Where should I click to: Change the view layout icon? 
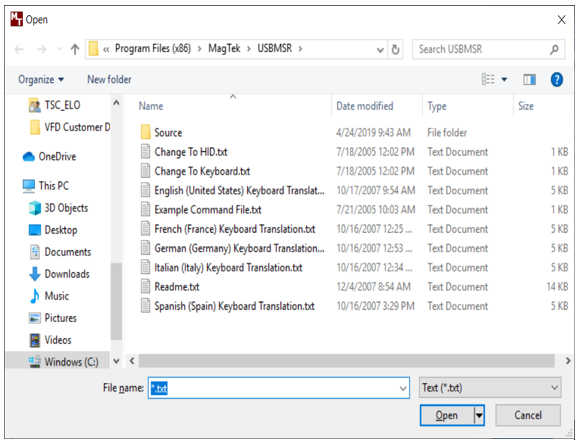coord(488,79)
